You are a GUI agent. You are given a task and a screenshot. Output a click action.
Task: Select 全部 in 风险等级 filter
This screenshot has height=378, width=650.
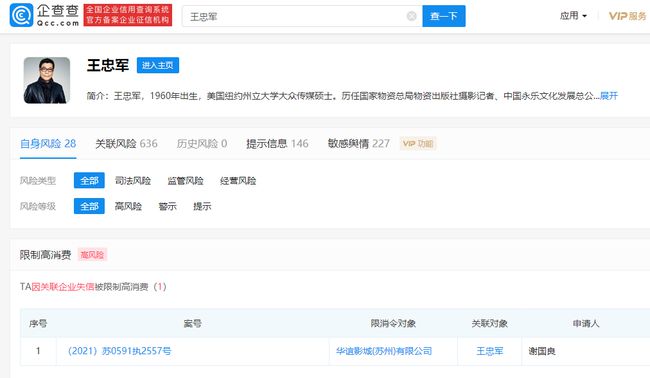pos(89,206)
